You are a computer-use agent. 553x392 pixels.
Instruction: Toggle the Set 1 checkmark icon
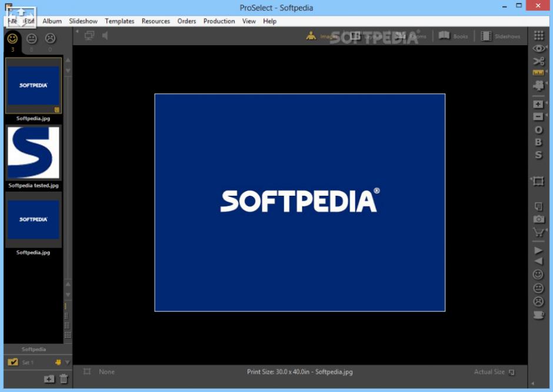point(13,361)
